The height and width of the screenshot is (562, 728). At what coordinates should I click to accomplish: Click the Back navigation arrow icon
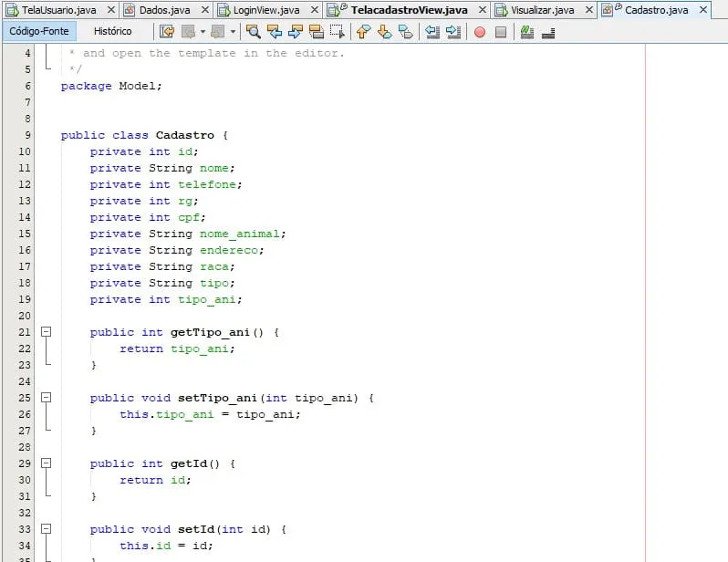point(189,32)
